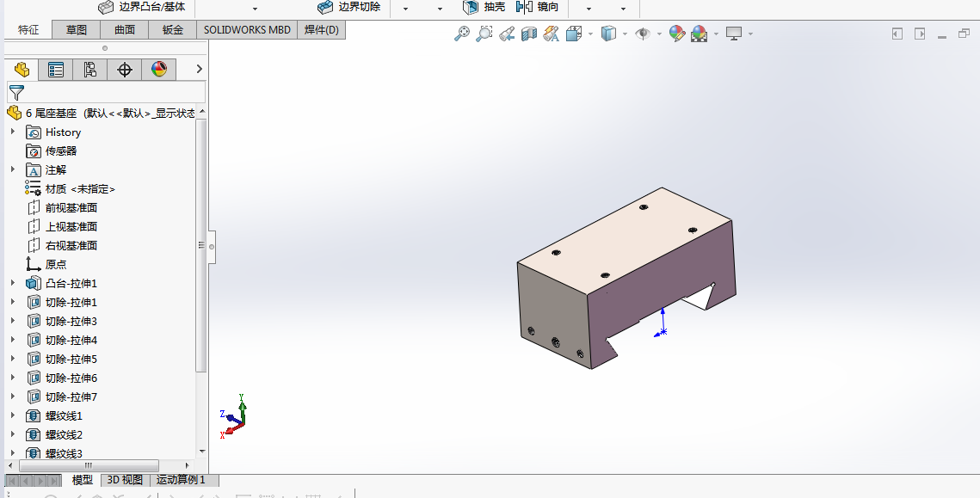Click the Previous View icon
Screen dimensions: 980x498
coord(506,34)
